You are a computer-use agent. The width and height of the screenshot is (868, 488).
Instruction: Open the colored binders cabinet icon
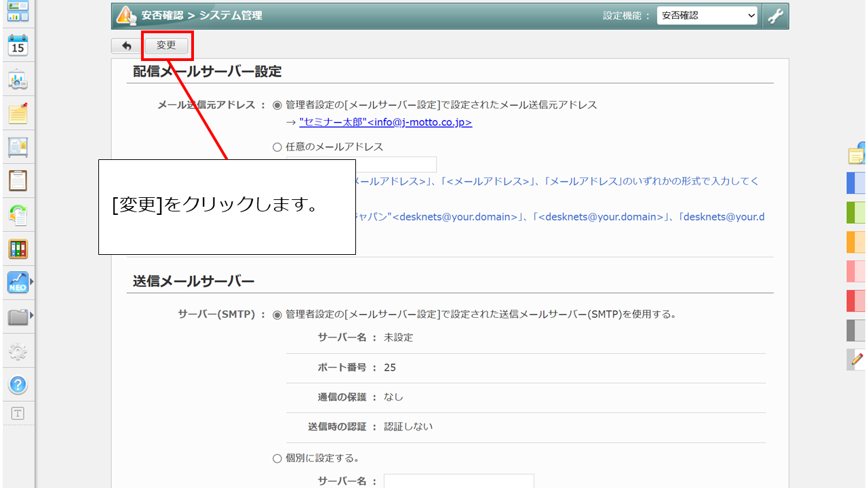coord(18,249)
